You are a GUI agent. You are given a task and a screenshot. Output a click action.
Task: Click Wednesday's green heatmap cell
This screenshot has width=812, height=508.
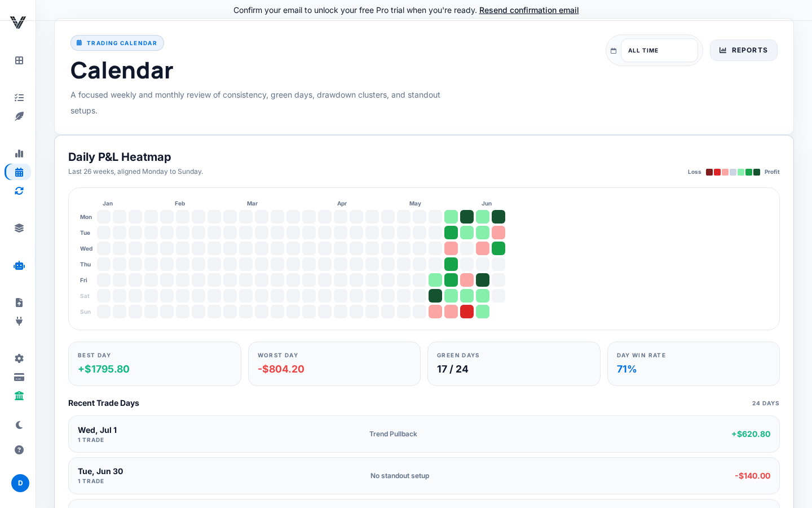(498, 248)
